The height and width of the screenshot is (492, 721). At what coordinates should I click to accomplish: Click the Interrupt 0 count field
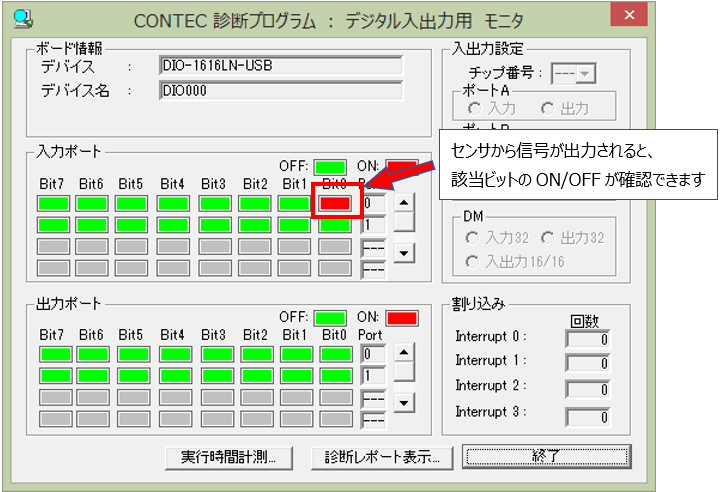click(x=587, y=339)
